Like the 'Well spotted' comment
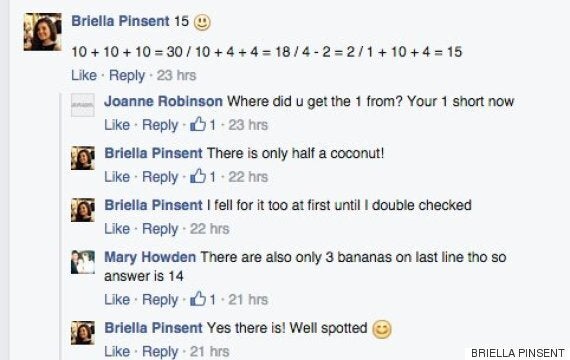Viewport: 570px width, 360px height. (117, 351)
